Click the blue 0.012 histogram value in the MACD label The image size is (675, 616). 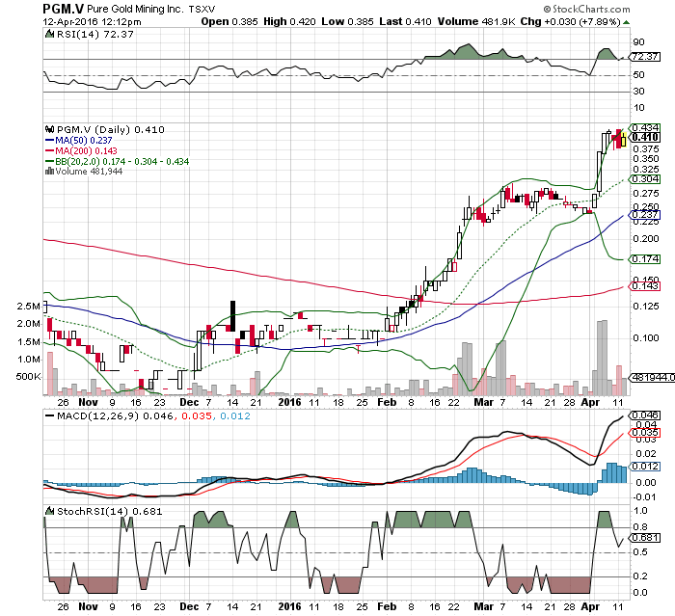(x=235, y=415)
